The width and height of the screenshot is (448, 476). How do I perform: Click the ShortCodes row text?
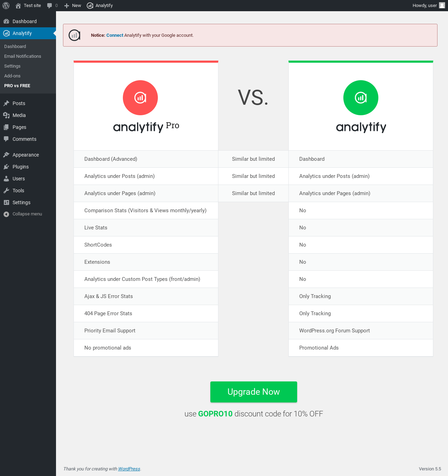[98, 245]
